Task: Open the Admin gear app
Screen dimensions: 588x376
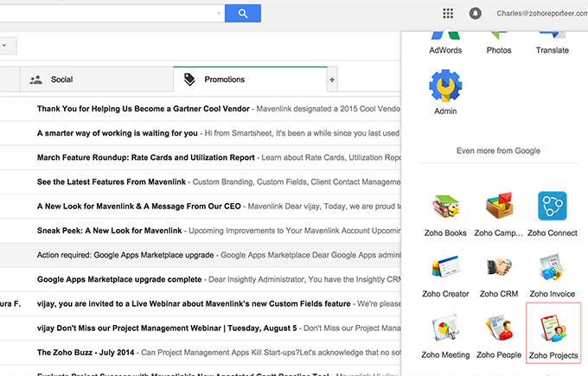Action: [x=445, y=92]
